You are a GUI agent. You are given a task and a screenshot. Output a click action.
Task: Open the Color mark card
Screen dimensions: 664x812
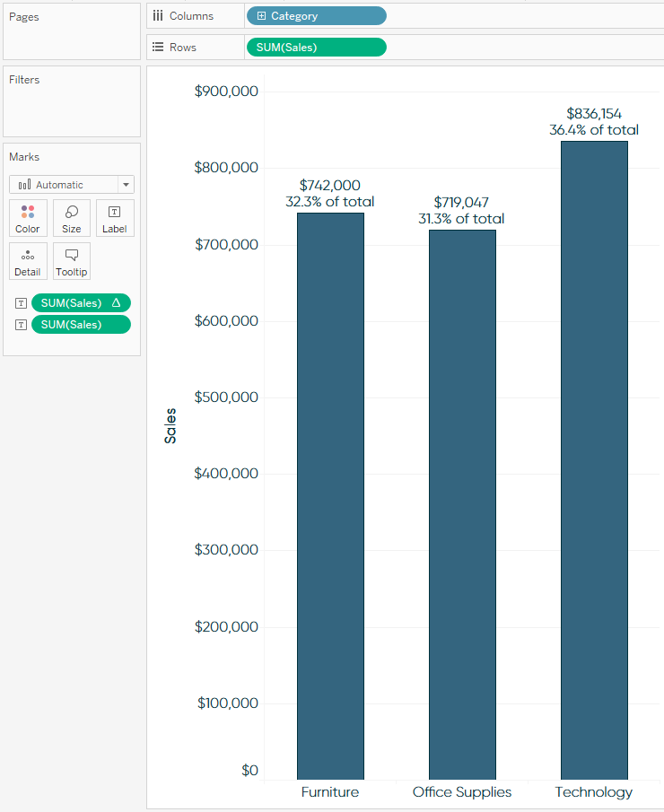point(28,218)
